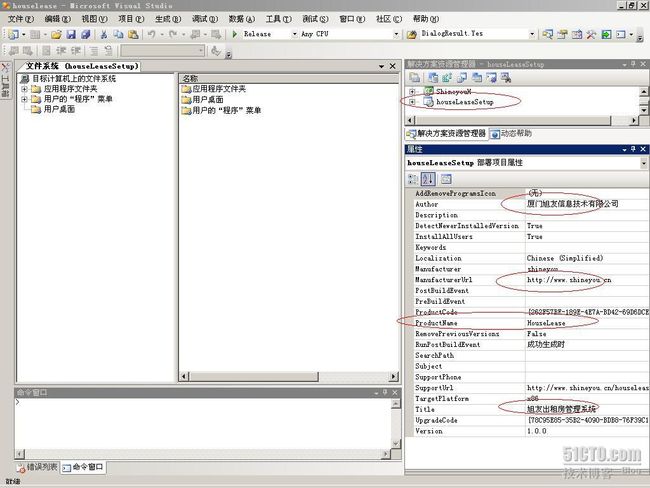Click the ManufacturerUrl value field

[587, 280]
